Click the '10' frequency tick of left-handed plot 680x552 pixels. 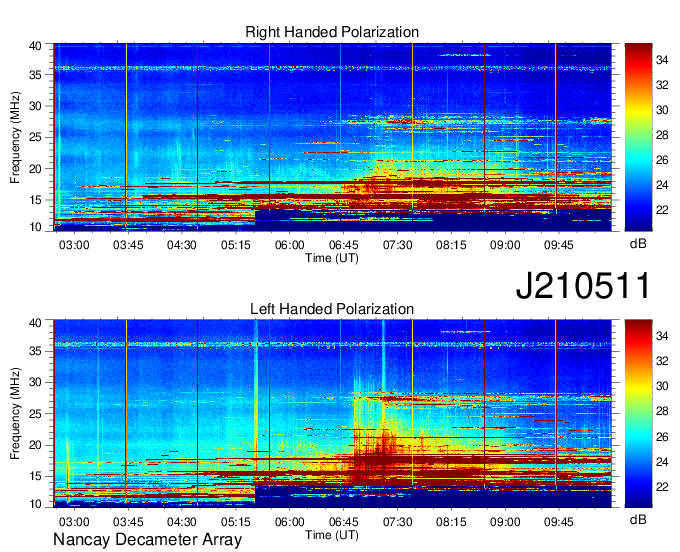click(36, 504)
